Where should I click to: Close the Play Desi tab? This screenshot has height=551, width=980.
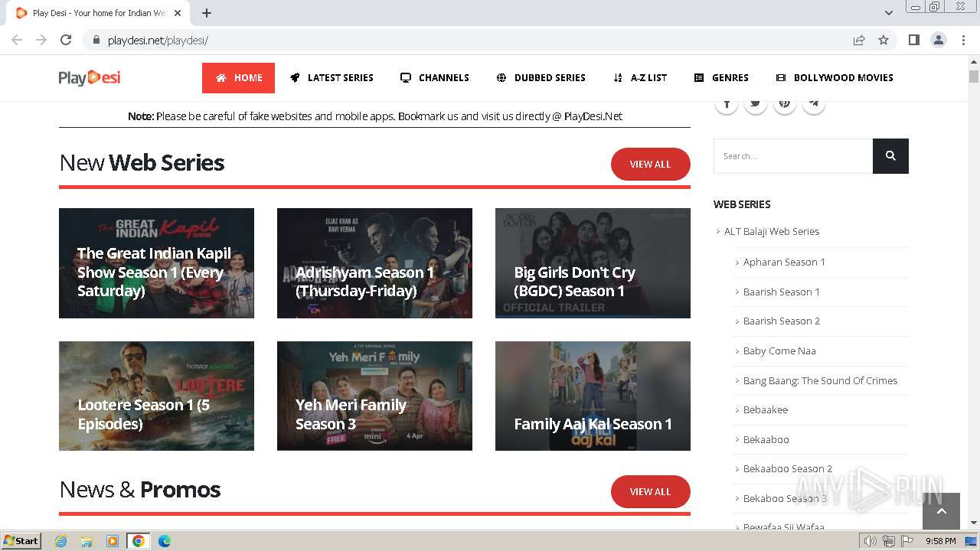178,13
